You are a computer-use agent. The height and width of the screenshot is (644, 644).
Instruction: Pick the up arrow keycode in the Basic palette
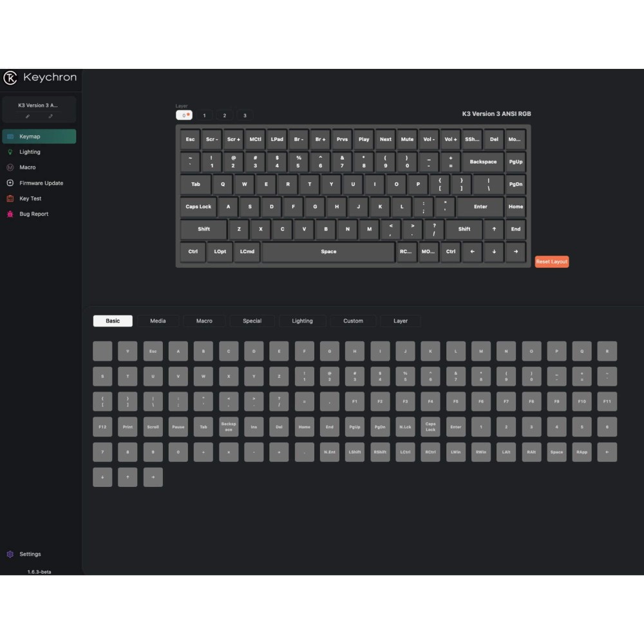128,477
